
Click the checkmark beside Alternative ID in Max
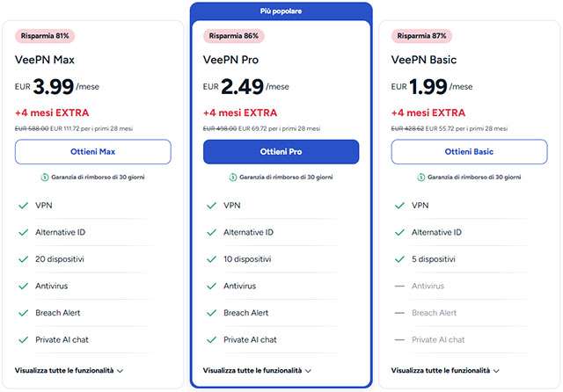(22, 232)
